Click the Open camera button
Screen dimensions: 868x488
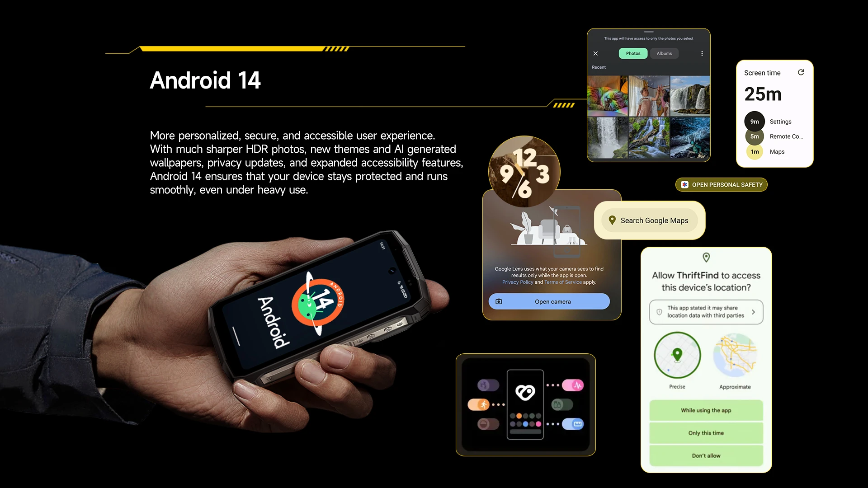[550, 301]
